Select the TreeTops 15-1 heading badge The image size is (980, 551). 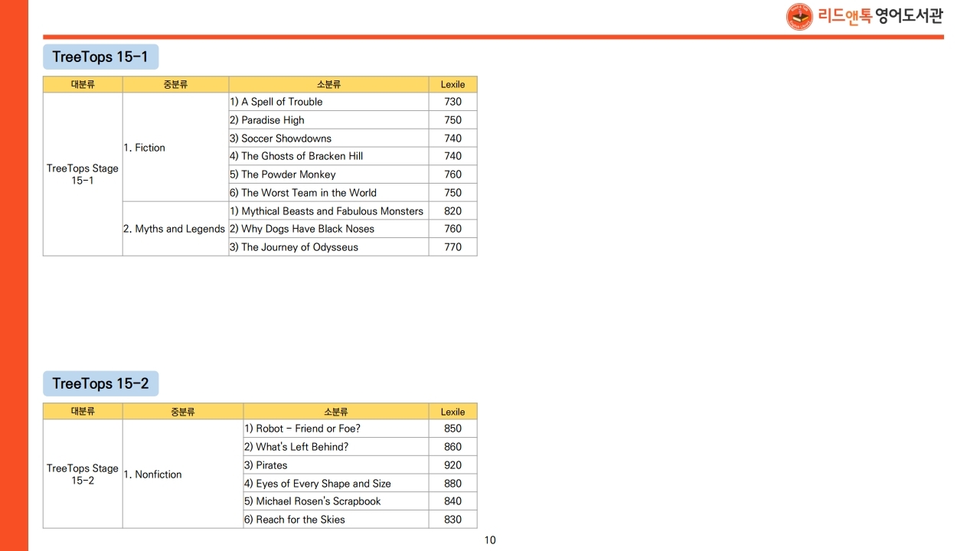(100, 57)
